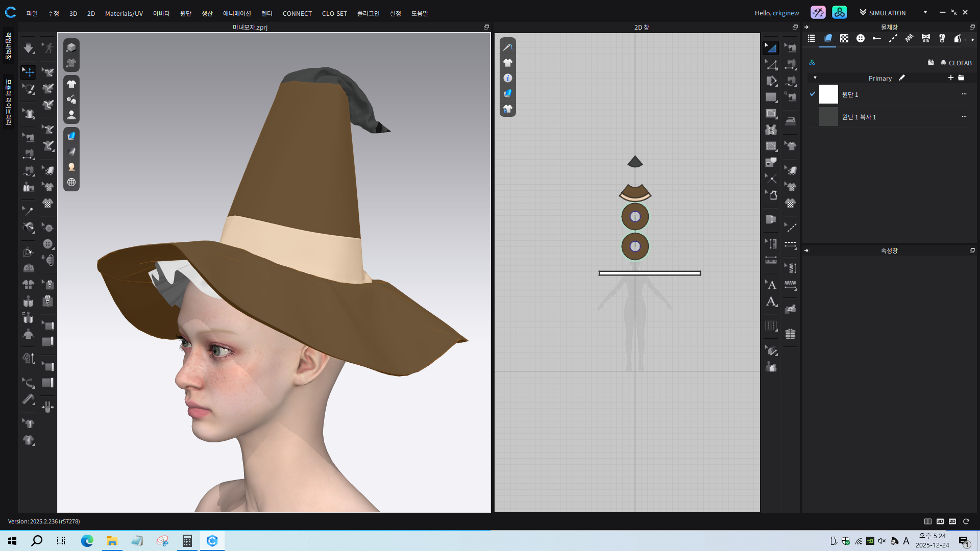Screen dimensions: 980x551
Task: Toggle the avatar display icon in 3D view toolbar
Action: [x=71, y=115]
